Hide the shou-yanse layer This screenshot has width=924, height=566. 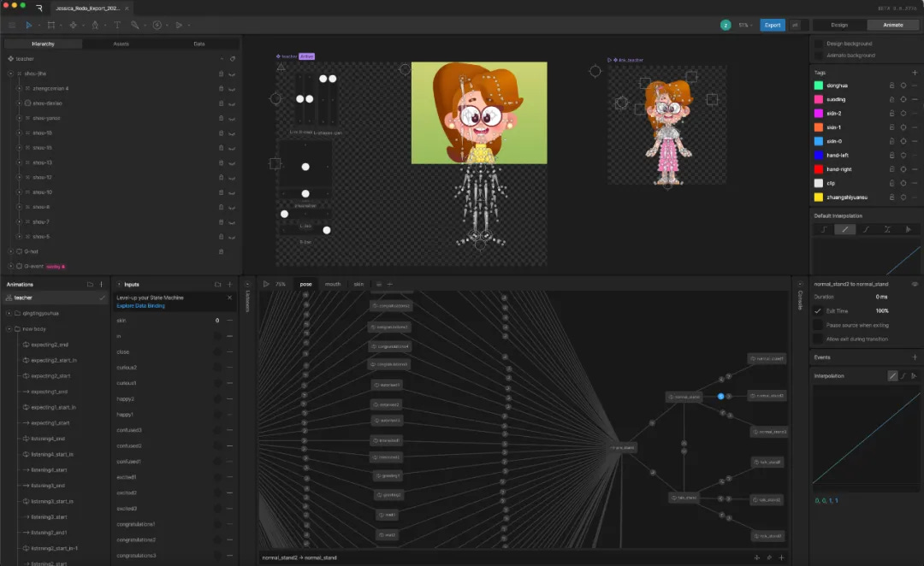(232, 118)
